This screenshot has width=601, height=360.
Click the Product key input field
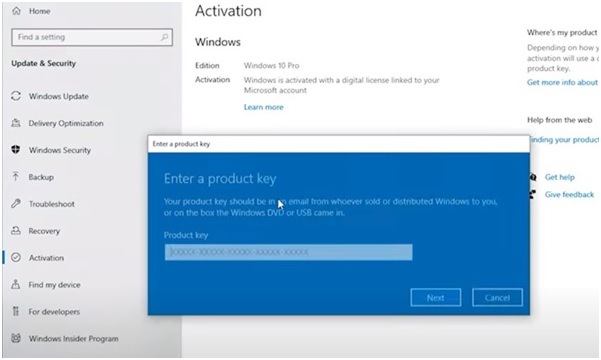coord(289,252)
